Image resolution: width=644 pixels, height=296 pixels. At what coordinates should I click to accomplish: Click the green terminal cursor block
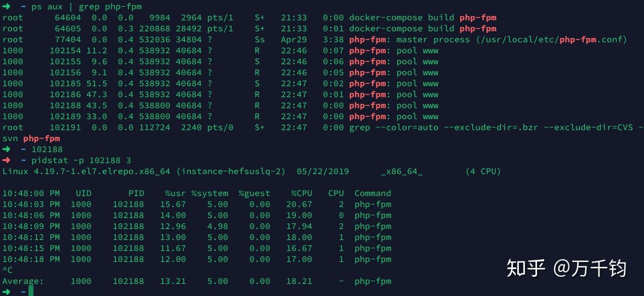pyautogui.click(x=31, y=291)
